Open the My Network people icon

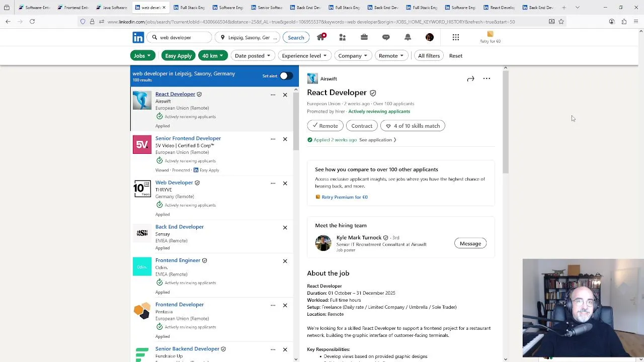[x=342, y=37]
